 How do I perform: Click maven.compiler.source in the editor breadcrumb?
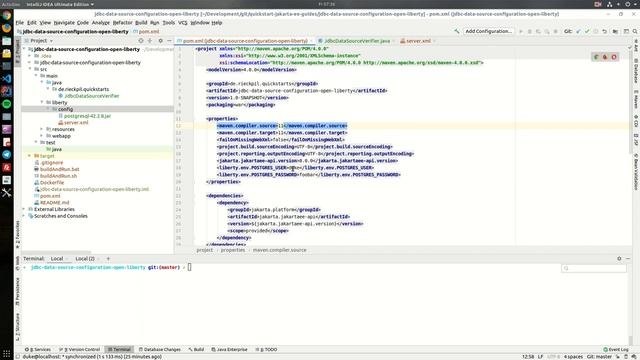279,250
